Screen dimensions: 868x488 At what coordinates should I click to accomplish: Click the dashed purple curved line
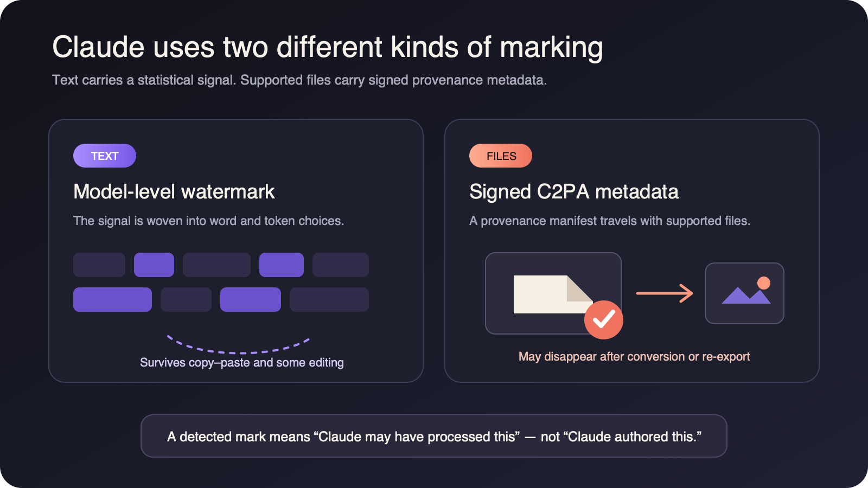coord(238,345)
